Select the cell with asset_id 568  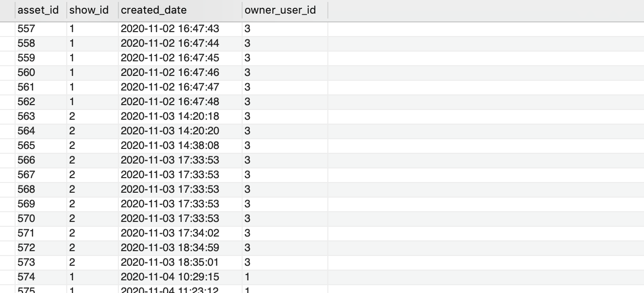[x=26, y=189]
